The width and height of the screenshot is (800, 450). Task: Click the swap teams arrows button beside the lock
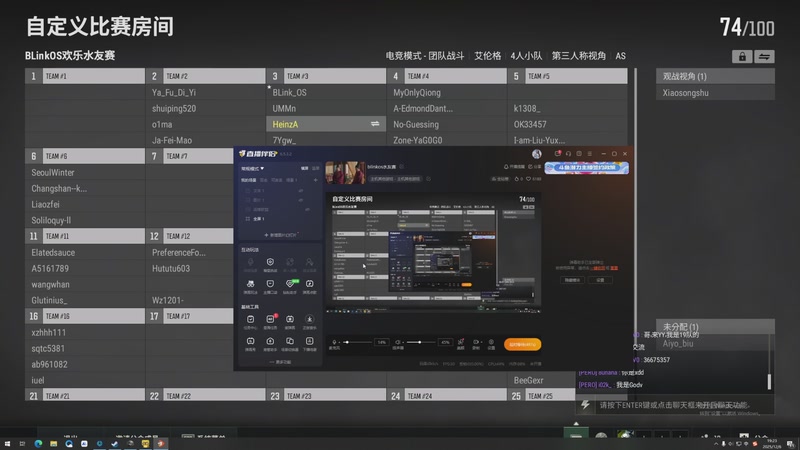coord(764,57)
